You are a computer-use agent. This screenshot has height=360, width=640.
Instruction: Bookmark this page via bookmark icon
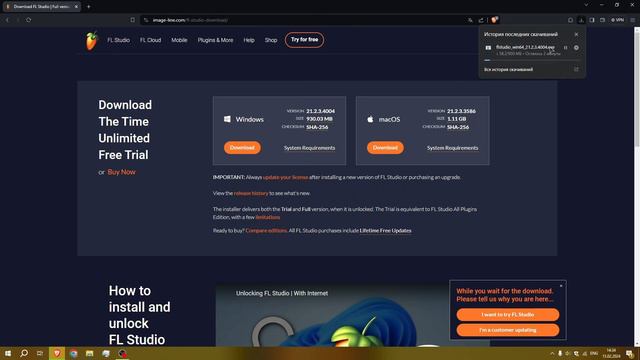click(133, 20)
